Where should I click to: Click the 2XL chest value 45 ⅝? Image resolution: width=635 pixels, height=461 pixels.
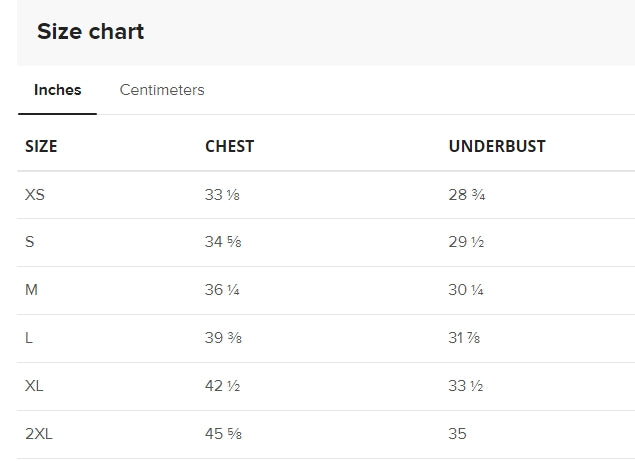(x=223, y=434)
